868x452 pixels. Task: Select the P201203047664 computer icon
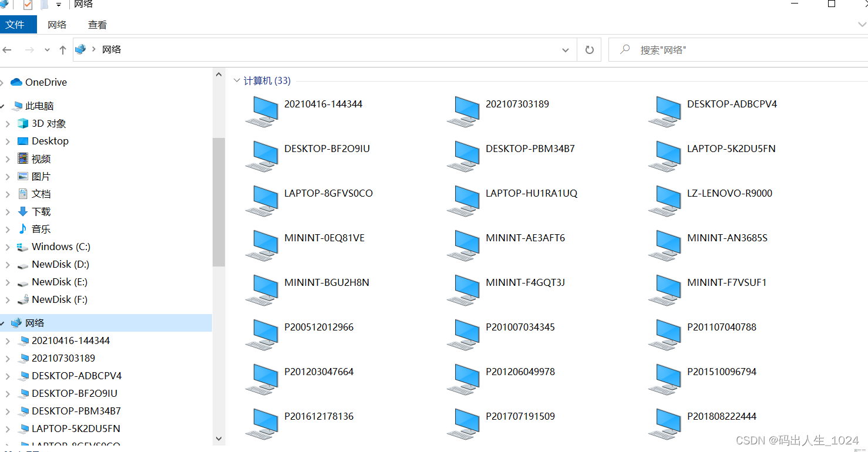pos(262,379)
